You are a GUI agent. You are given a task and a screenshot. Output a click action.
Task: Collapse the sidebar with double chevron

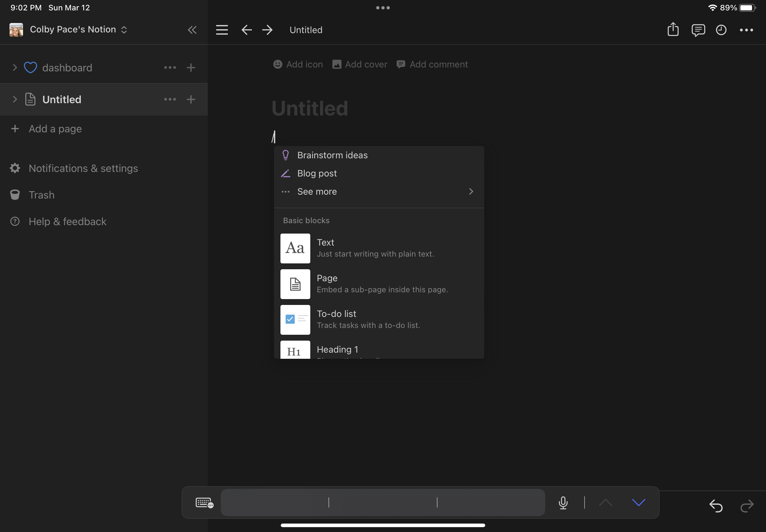[192, 30]
